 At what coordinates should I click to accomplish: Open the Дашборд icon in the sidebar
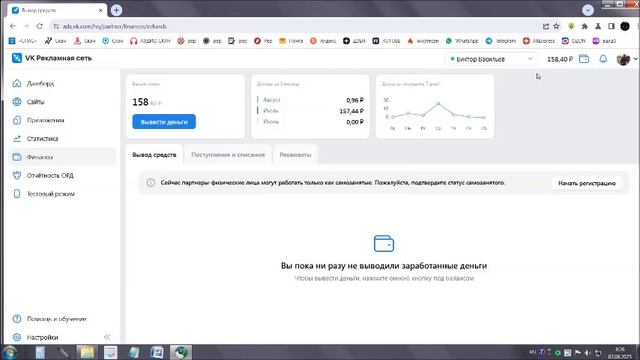tap(17, 83)
